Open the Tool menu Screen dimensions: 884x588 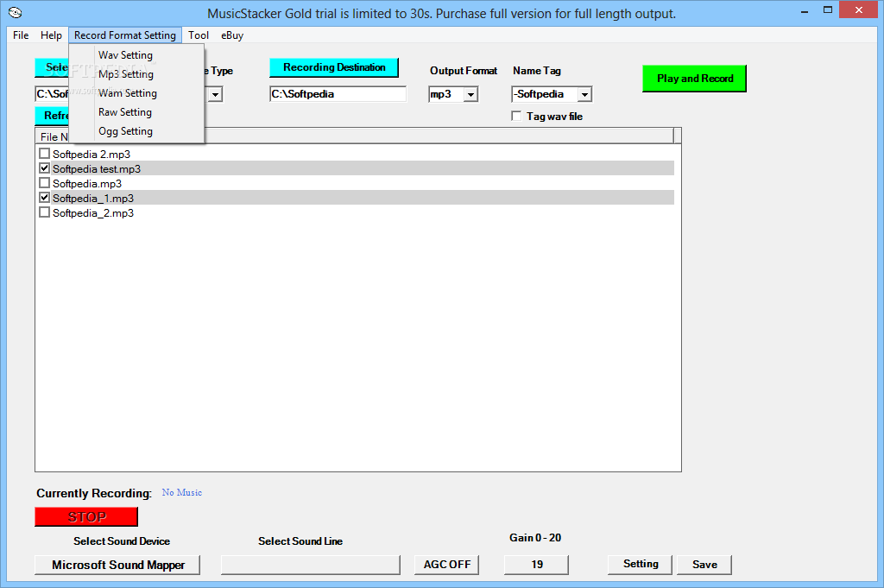[199, 35]
